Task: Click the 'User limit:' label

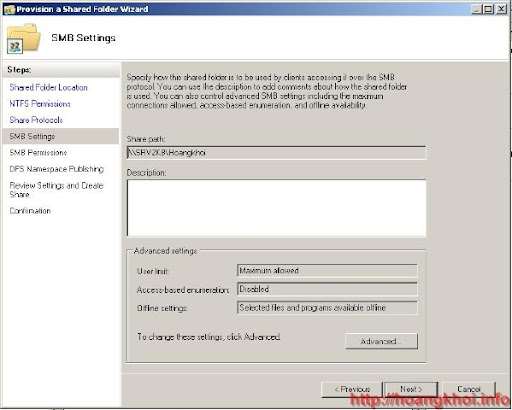Action: (x=153, y=271)
